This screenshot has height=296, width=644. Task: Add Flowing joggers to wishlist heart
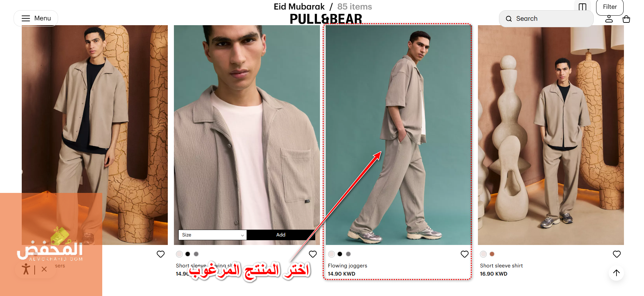tap(465, 254)
